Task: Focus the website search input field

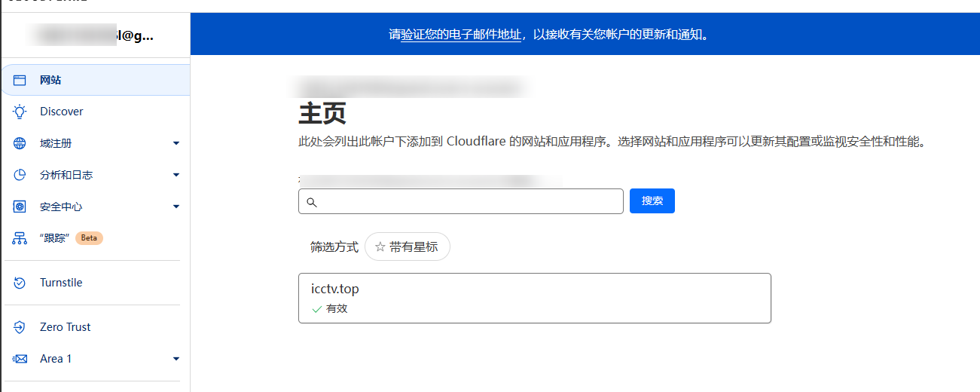Action: tap(467, 201)
